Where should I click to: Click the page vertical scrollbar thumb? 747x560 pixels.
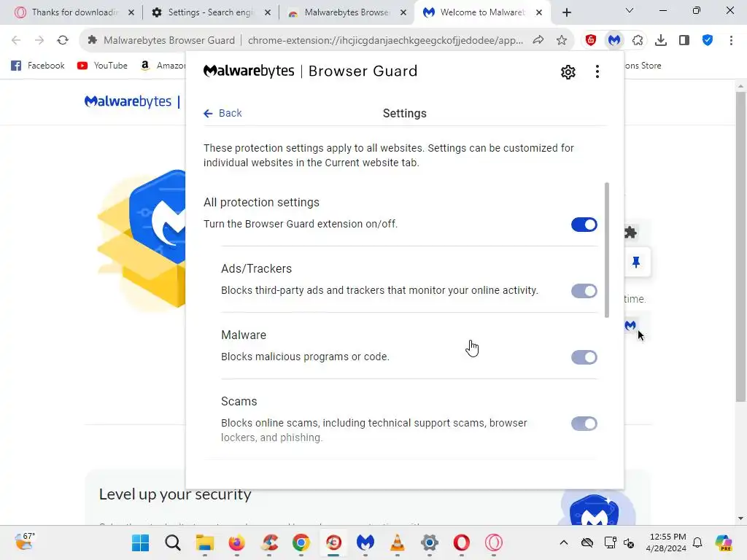740,246
